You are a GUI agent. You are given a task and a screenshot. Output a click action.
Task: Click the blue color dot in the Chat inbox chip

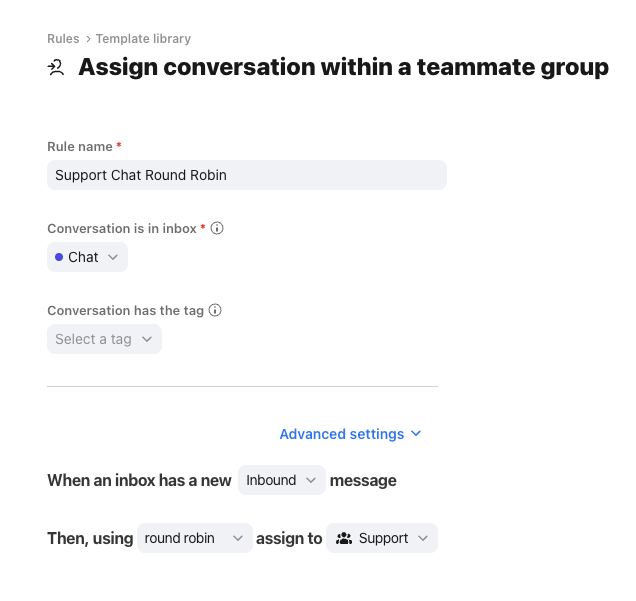tap(59, 257)
